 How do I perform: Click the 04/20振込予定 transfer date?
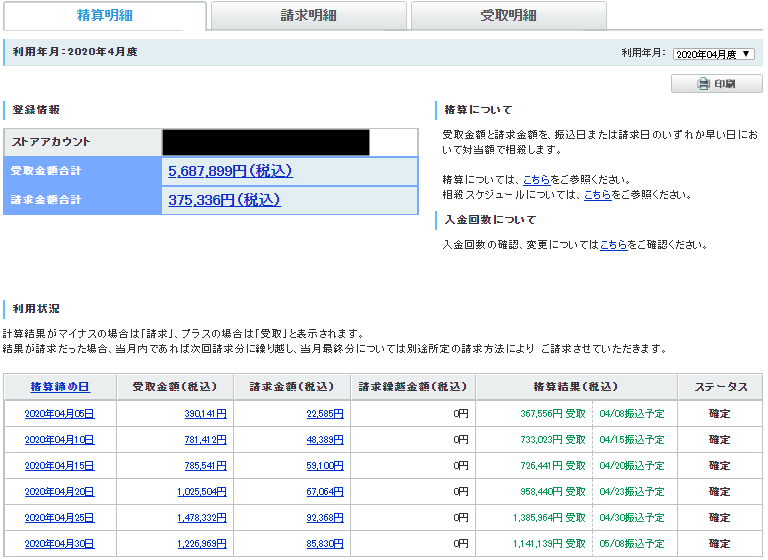coord(632,466)
